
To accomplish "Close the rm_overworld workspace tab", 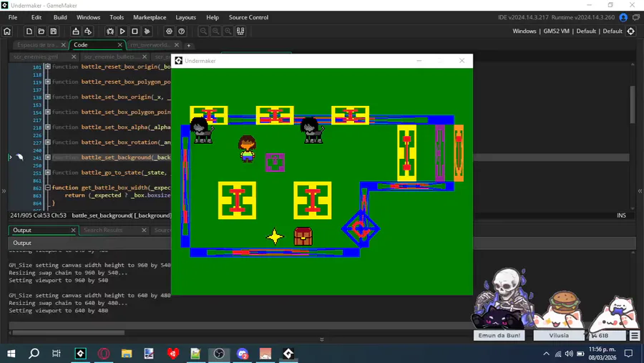I will pos(177,45).
